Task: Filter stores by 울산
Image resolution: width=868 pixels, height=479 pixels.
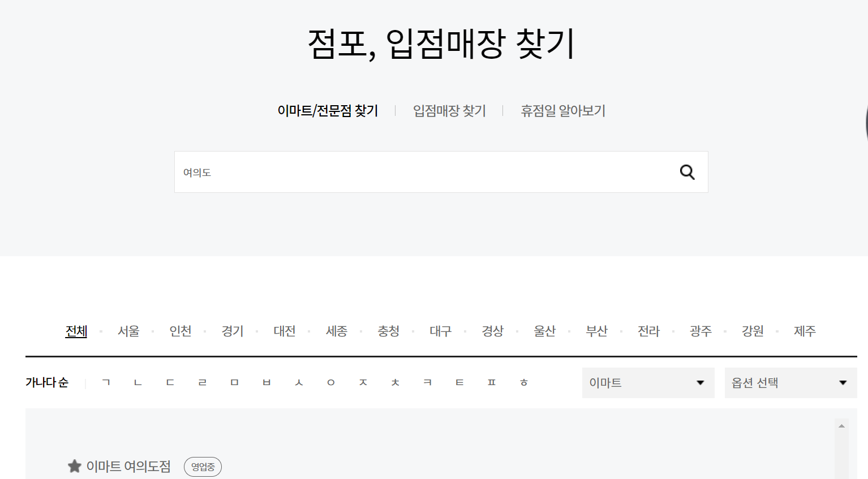Action: (x=545, y=331)
